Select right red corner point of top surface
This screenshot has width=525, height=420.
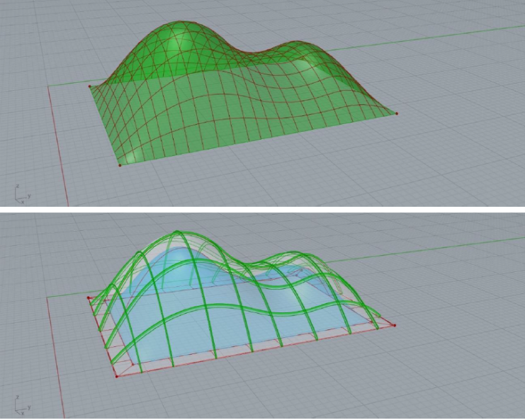[x=397, y=113]
